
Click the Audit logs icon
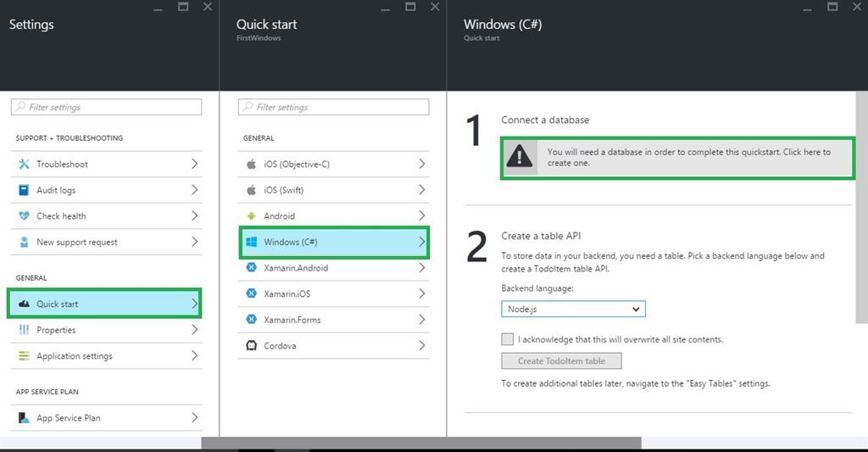[24, 190]
